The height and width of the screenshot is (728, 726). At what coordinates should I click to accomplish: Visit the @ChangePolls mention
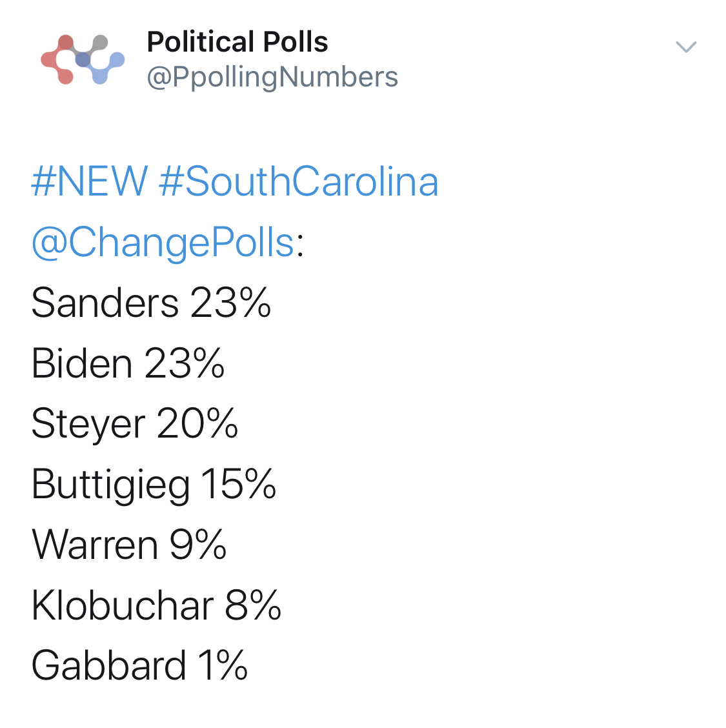(x=163, y=243)
